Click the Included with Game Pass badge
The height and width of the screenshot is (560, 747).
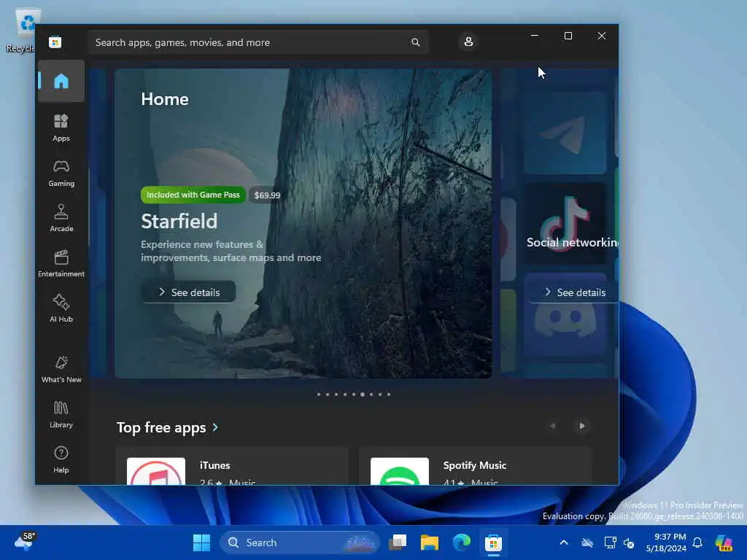coord(193,195)
